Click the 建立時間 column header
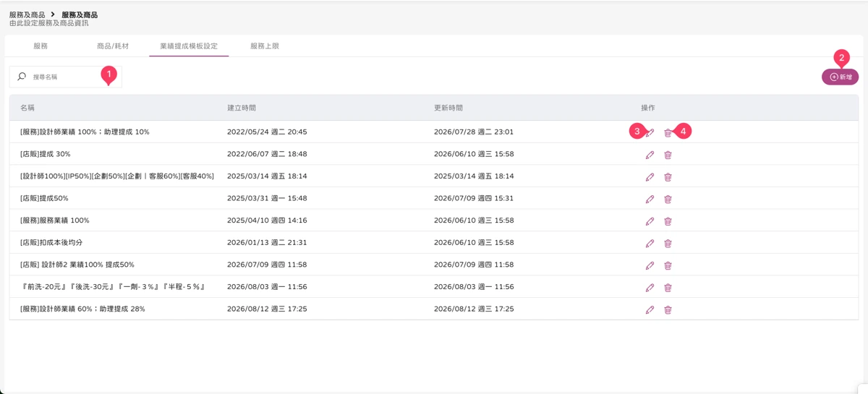 [x=242, y=108]
